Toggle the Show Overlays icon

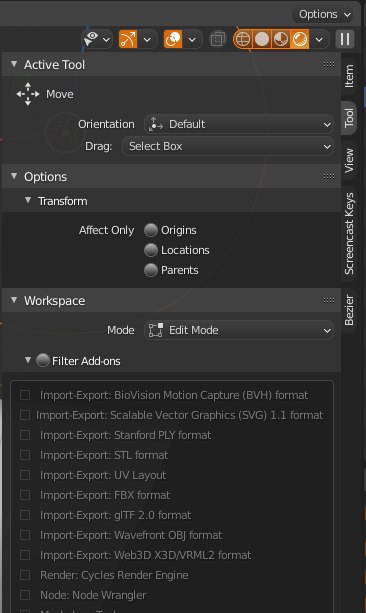pos(173,39)
